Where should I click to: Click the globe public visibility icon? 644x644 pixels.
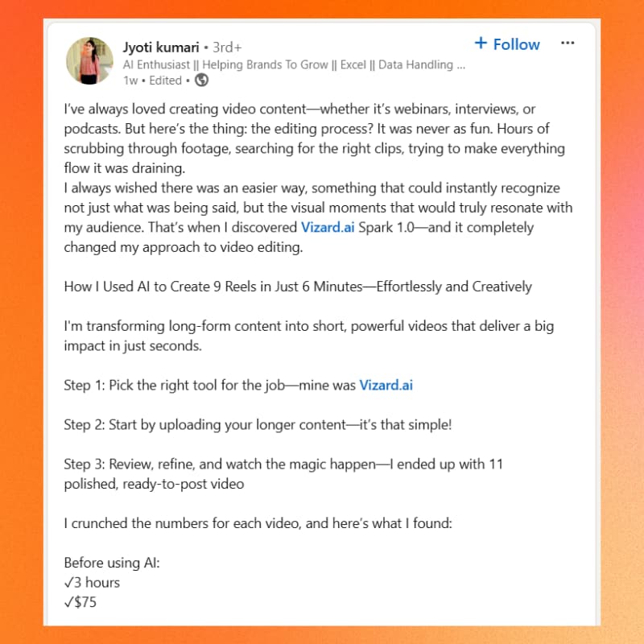tap(202, 80)
